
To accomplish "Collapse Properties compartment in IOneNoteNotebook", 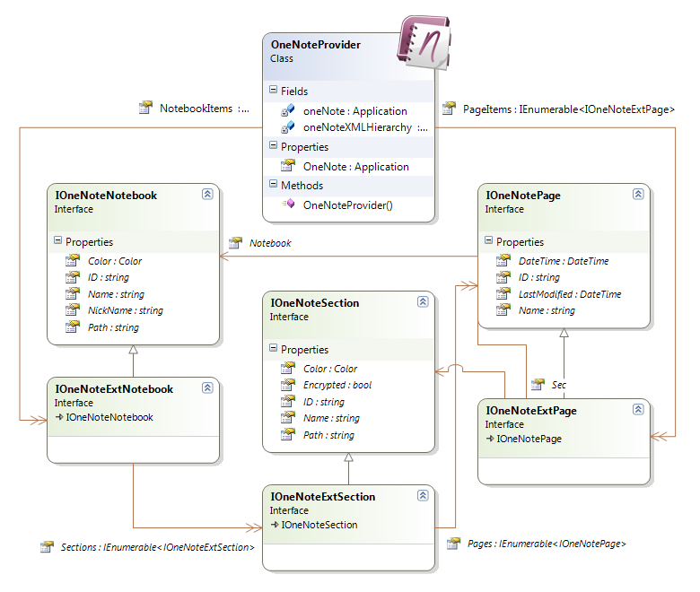I will coord(57,240).
